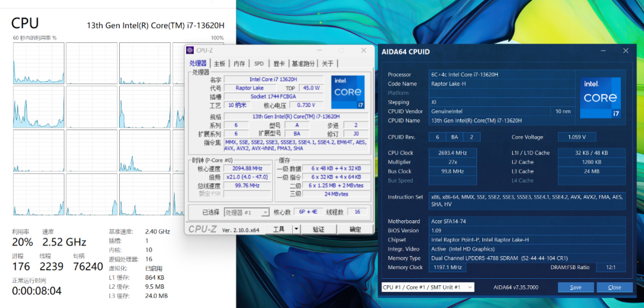The width and height of the screenshot is (644, 308).
Task: Minimize the AIDA64 CPUID window
Action: [x=603, y=51]
